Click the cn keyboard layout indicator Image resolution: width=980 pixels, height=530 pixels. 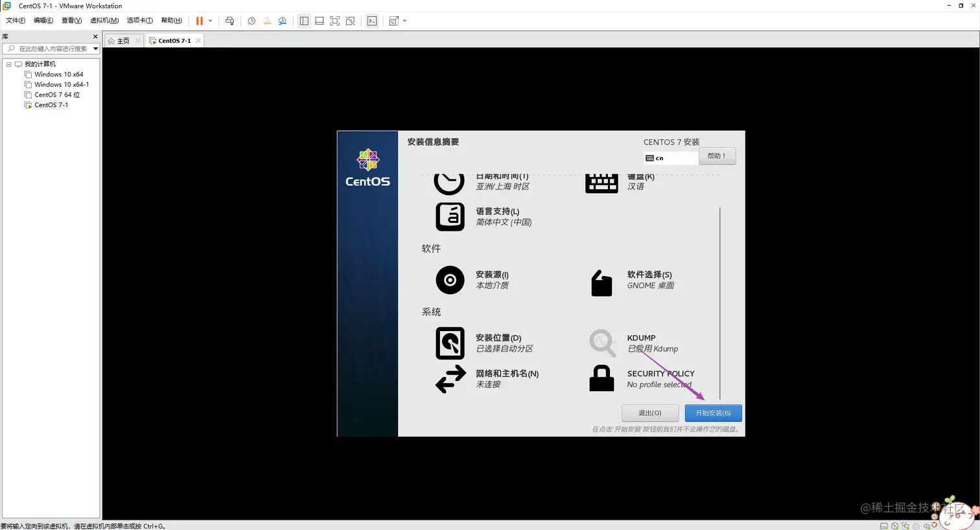[x=671, y=158]
